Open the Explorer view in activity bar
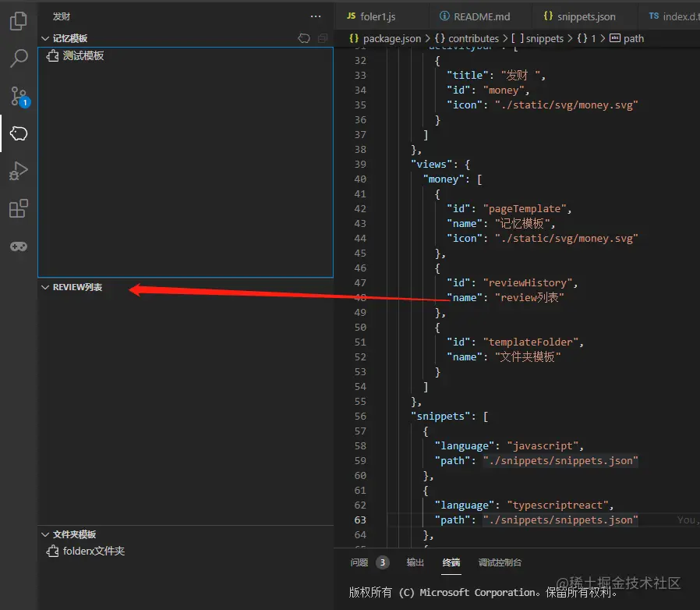This screenshot has height=610, width=700. [18, 20]
